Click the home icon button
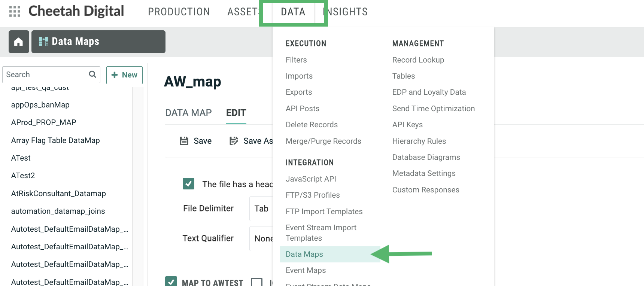The height and width of the screenshot is (286, 644). pyautogui.click(x=19, y=42)
